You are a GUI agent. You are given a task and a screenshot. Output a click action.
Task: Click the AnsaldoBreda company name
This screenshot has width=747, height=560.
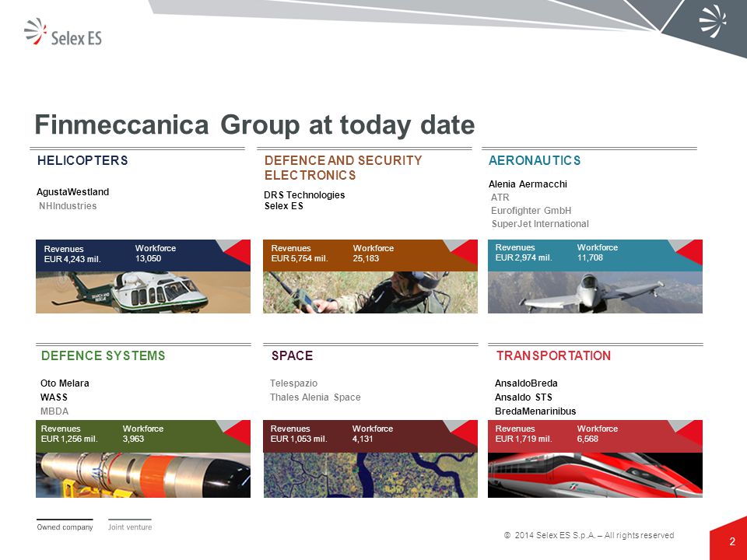tap(526, 383)
